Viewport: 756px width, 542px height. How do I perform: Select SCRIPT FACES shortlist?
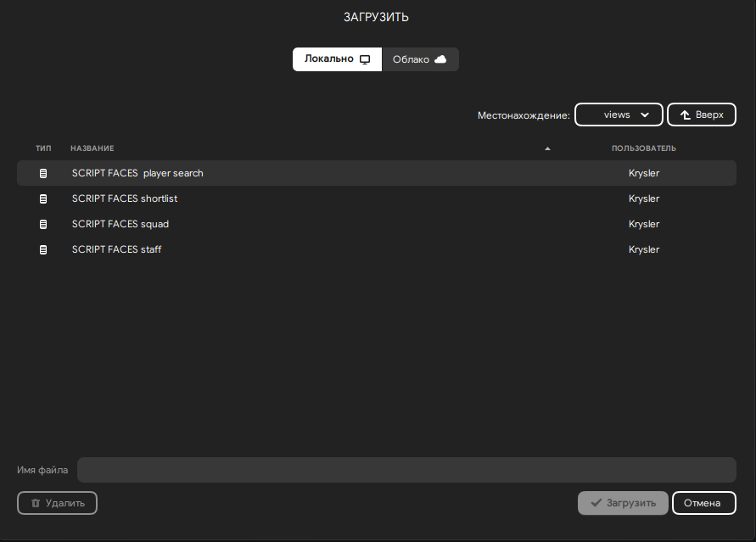(377, 198)
